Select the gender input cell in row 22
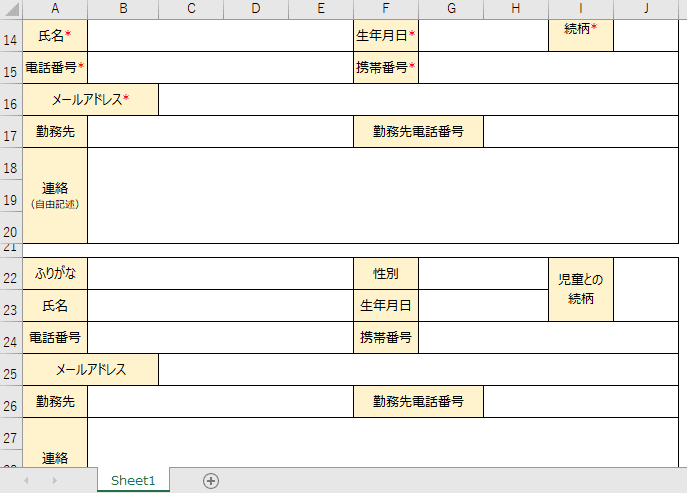 click(x=483, y=273)
